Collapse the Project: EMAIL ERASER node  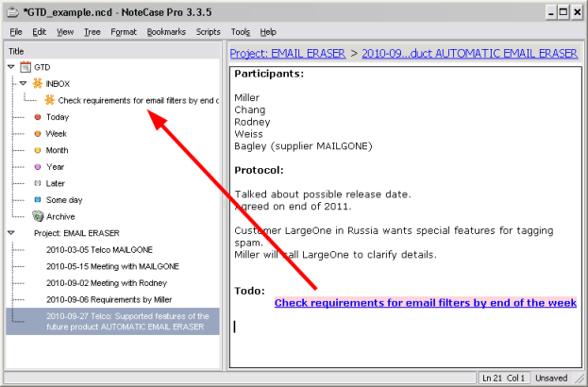(11, 233)
